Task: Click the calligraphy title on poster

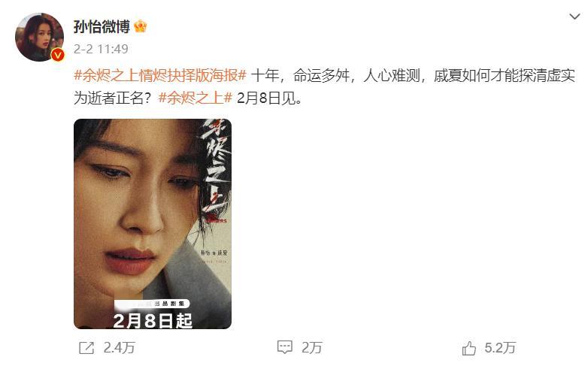Action: 217,171
